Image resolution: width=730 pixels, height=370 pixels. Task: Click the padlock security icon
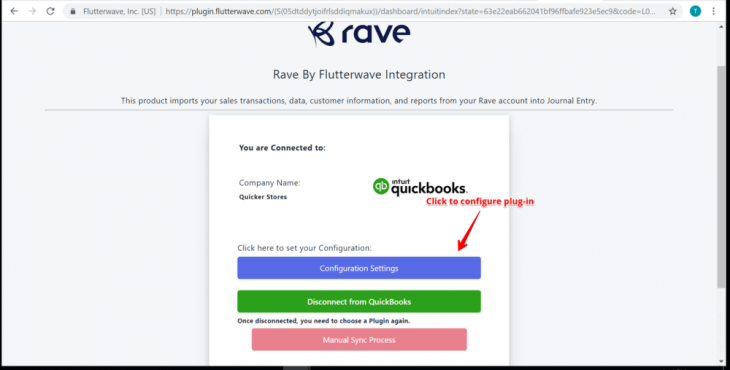click(x=73, y=11)
